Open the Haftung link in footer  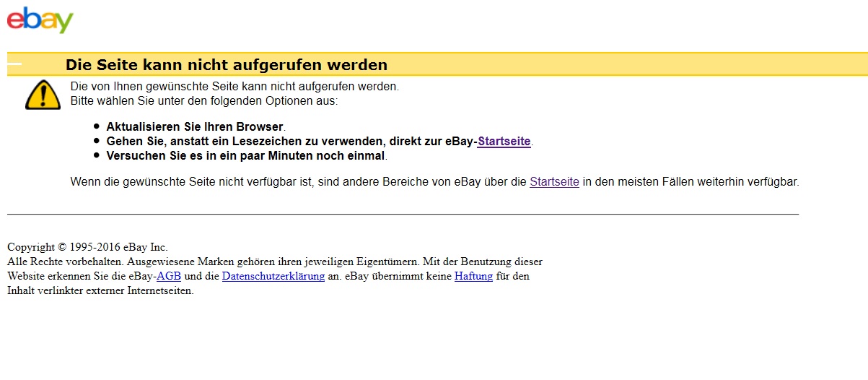pyautogui.click(x=473, y=276)
